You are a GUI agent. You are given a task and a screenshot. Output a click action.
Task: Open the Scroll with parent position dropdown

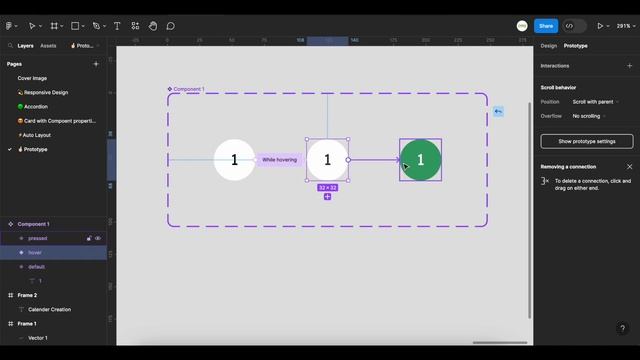[595, 102]
